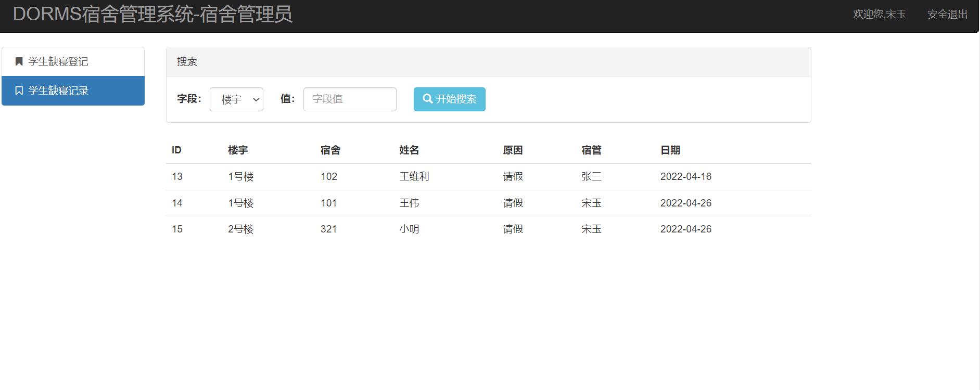The width and height of the screenshot is (980, 390).
Task: Click 2022-04-26 in row 15
Action: pyautogui.click(x=686, y=229)
